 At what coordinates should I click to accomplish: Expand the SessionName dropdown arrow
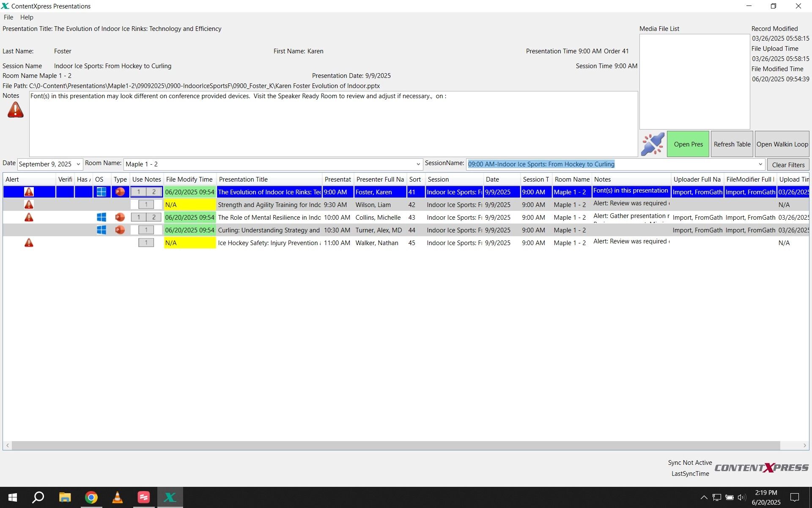[x=760, y=164]
